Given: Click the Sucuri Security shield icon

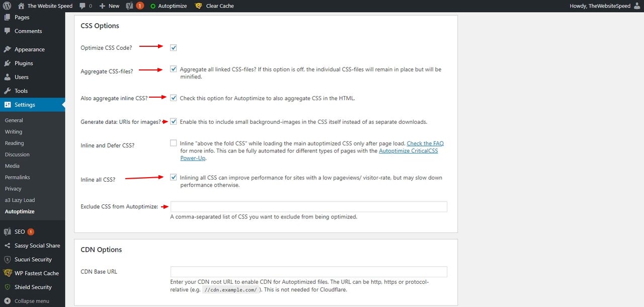Looking at the screenshot, I should point(7,260).
